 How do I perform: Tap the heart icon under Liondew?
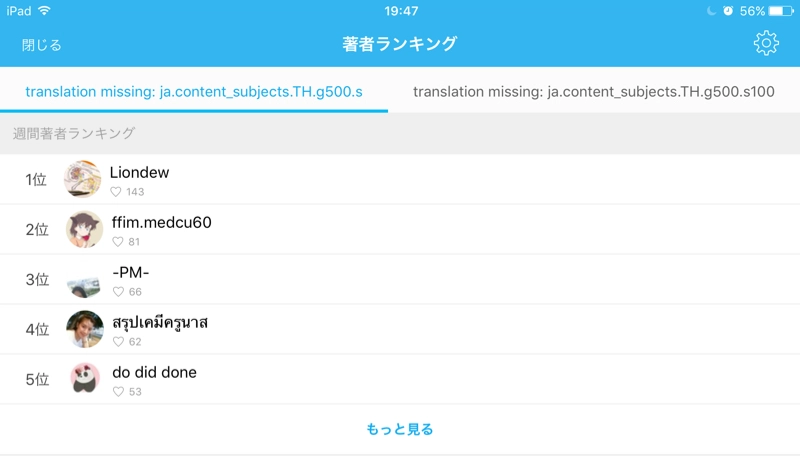115,192
